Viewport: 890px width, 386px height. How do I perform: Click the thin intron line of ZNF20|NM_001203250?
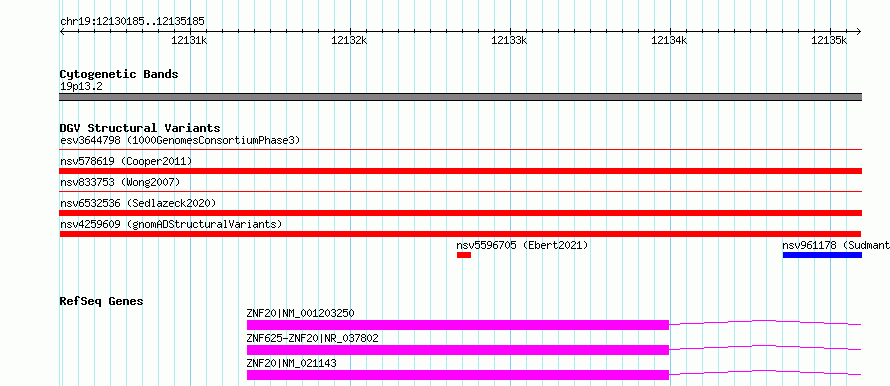[x=765, y=322]
